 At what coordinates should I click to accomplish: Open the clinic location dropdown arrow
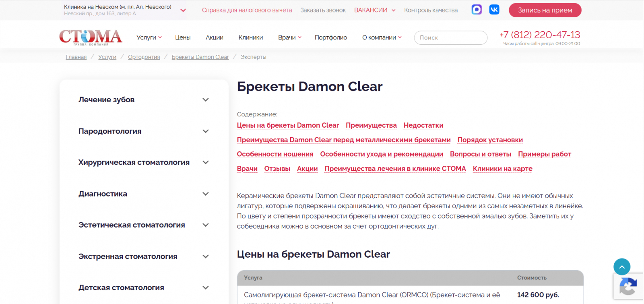(x=183, y=10)
